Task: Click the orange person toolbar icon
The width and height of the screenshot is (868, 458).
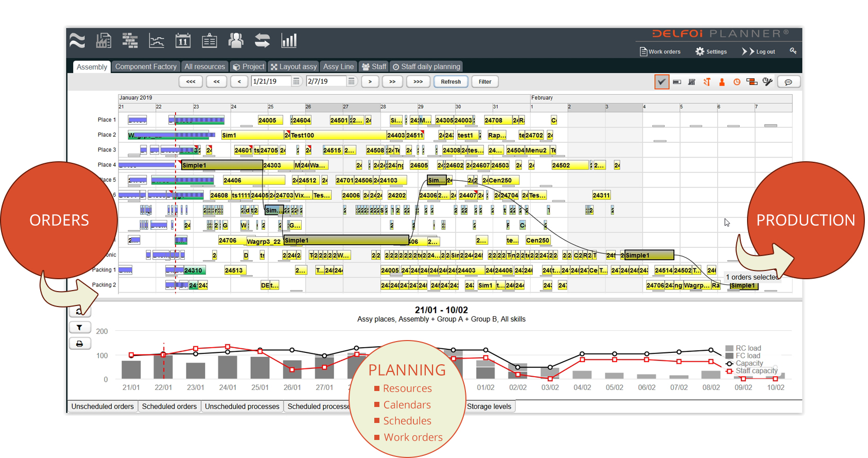Action: pos(722,82)
